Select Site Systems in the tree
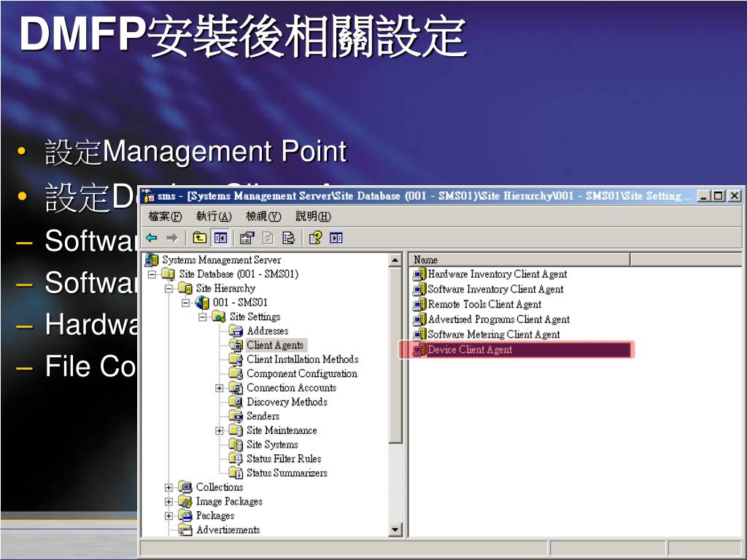747x560 pixels. pos(272,445)
